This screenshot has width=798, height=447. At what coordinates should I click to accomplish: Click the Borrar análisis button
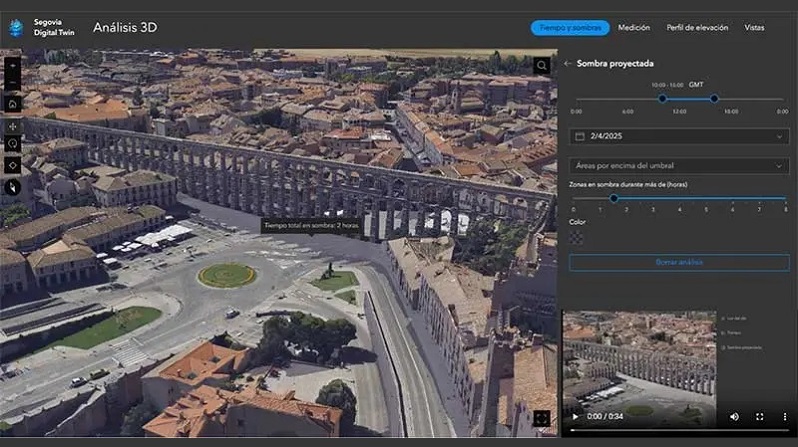pos(679,262)
